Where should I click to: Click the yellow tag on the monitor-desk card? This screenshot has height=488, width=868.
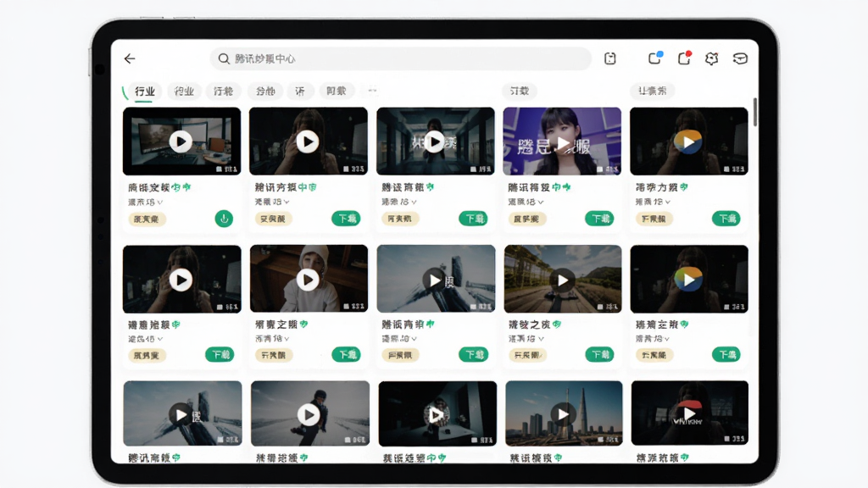147,219
